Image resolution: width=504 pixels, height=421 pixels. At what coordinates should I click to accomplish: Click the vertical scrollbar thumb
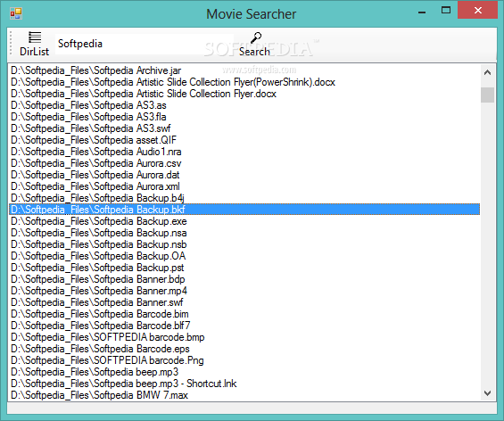487,95
